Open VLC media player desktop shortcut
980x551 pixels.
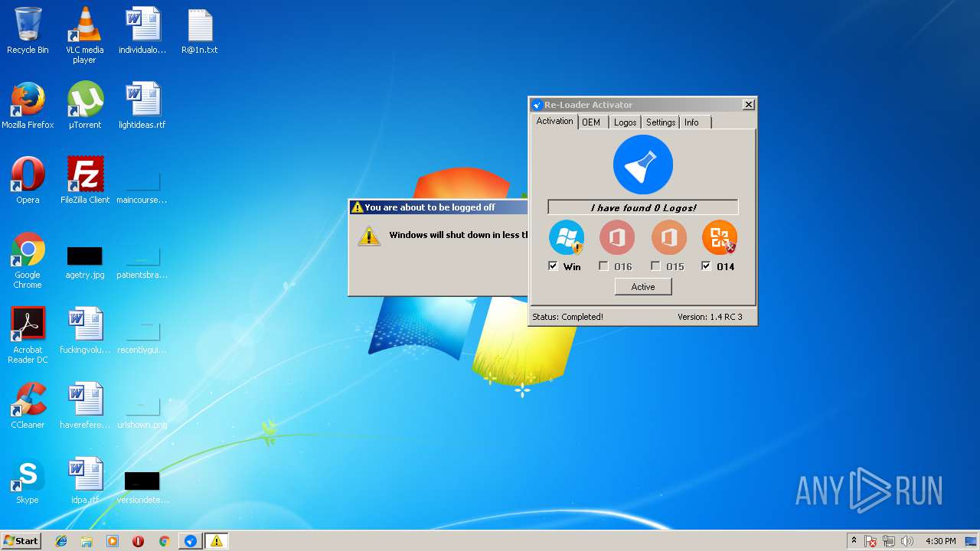[84, 34]
